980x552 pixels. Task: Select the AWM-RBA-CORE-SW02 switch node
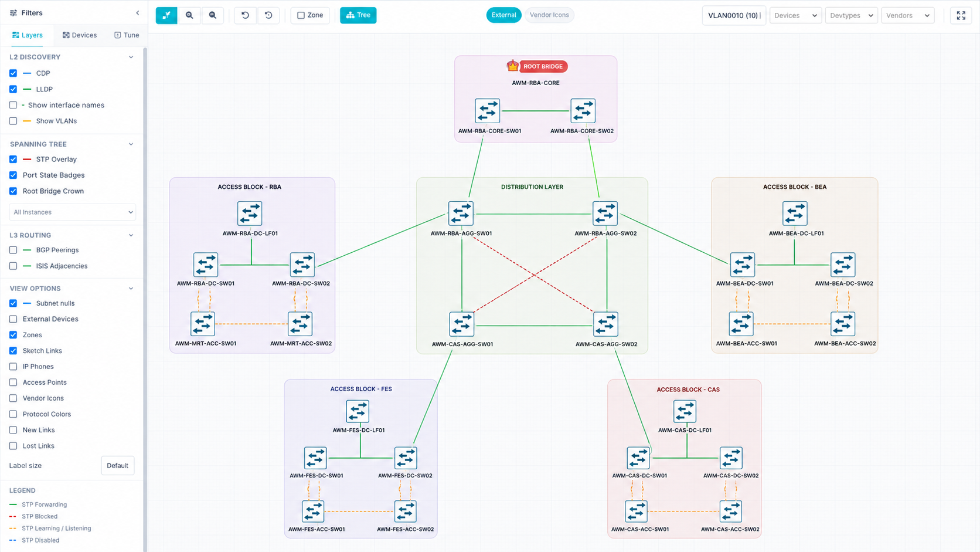click(x=583, y=111)
